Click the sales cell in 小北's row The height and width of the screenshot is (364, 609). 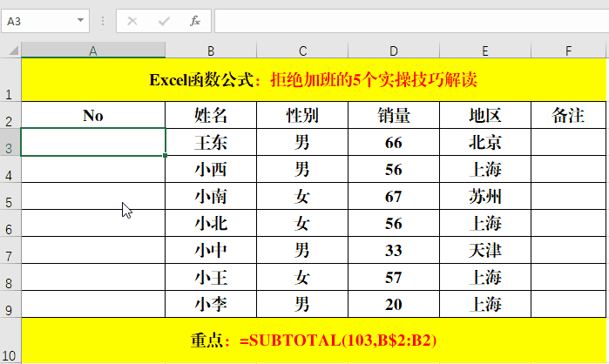(394, 223)
